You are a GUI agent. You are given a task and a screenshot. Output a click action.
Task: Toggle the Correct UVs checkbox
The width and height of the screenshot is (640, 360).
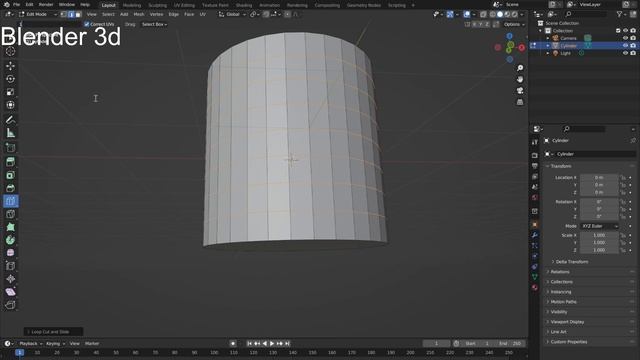(87, 24)
